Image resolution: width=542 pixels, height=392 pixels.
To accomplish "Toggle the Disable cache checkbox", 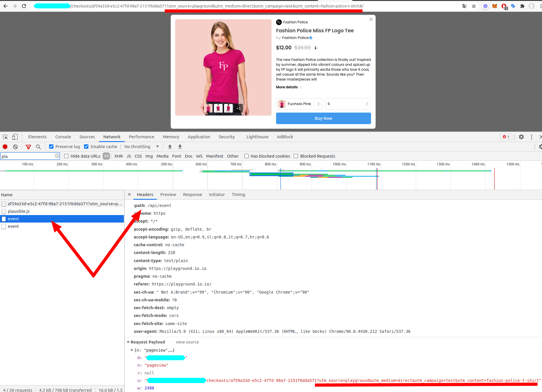I will coord(86,147).
